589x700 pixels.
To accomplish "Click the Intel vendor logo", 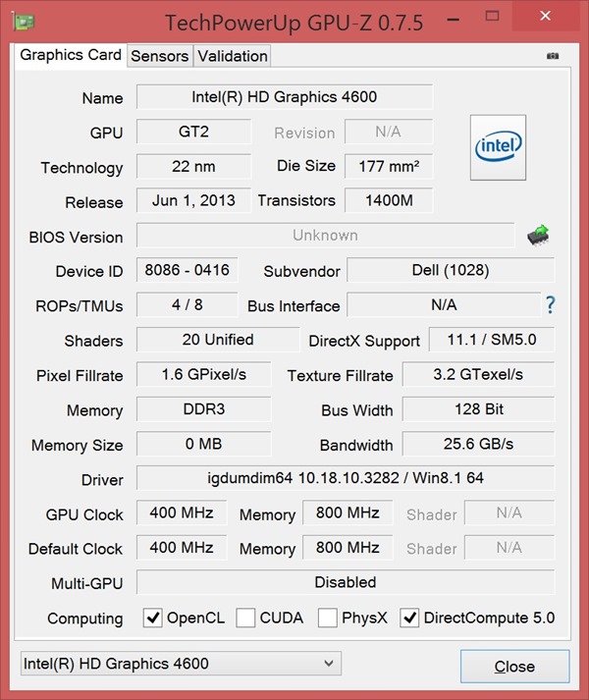I will point(498,147).
